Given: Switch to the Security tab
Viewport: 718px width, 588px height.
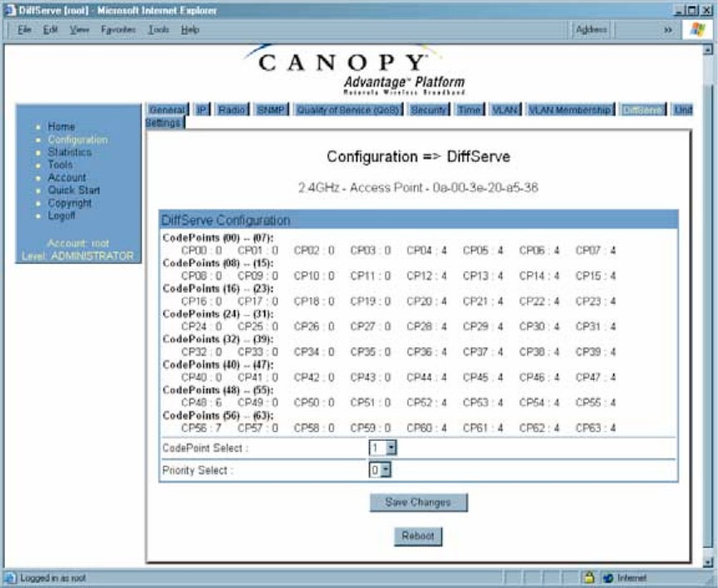Looking at the screenshot, I should (429, 110).
